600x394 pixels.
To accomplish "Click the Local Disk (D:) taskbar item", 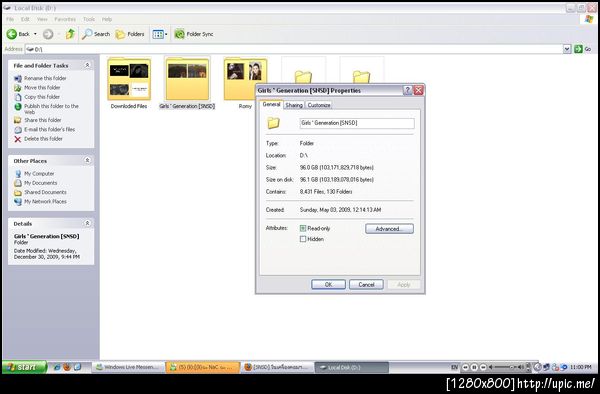I will coord(352,367).
